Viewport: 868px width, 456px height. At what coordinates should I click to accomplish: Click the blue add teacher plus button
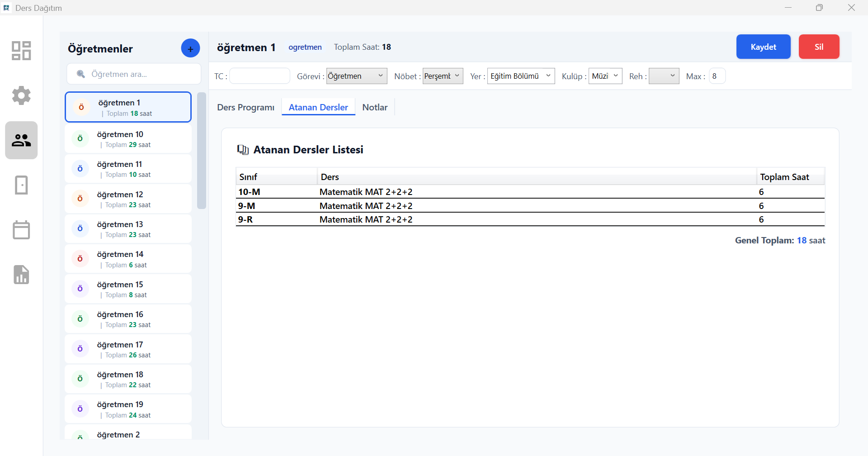point(190,48)
